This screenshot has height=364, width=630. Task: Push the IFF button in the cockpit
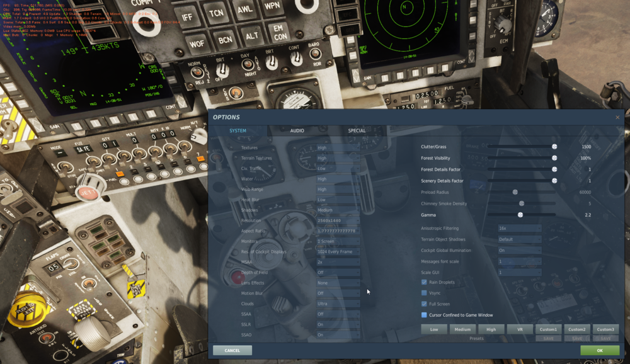tap(188, 17)
